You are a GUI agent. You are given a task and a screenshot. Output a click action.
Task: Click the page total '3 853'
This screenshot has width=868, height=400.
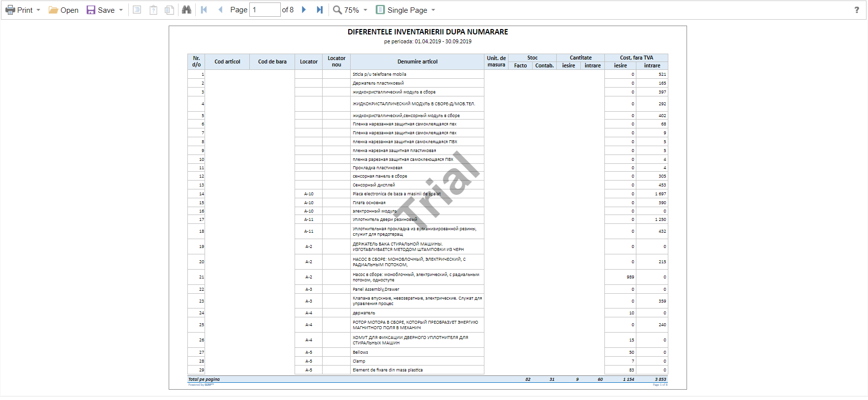coord(660,379)
